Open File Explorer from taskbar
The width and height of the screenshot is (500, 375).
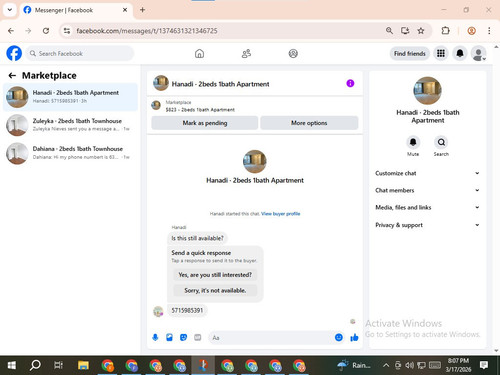coord(83,365)
